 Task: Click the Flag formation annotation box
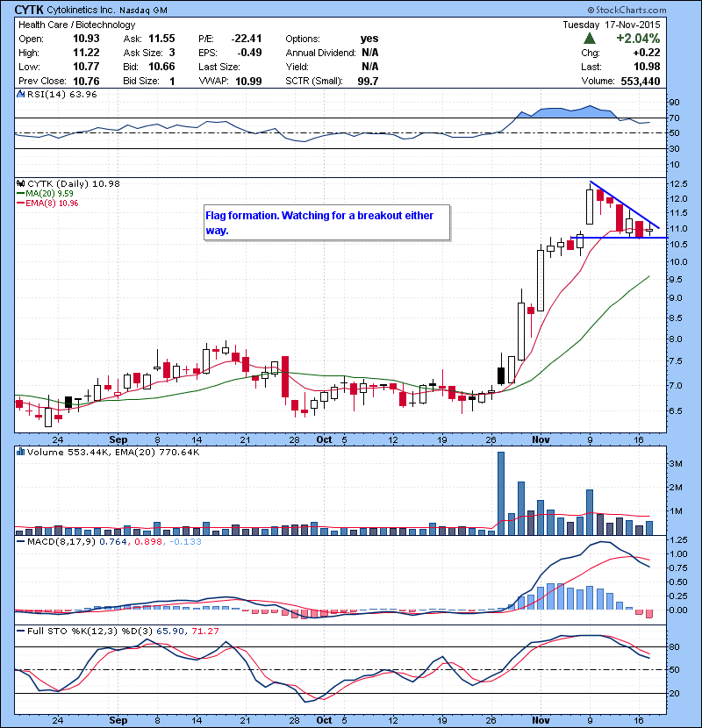327,223
